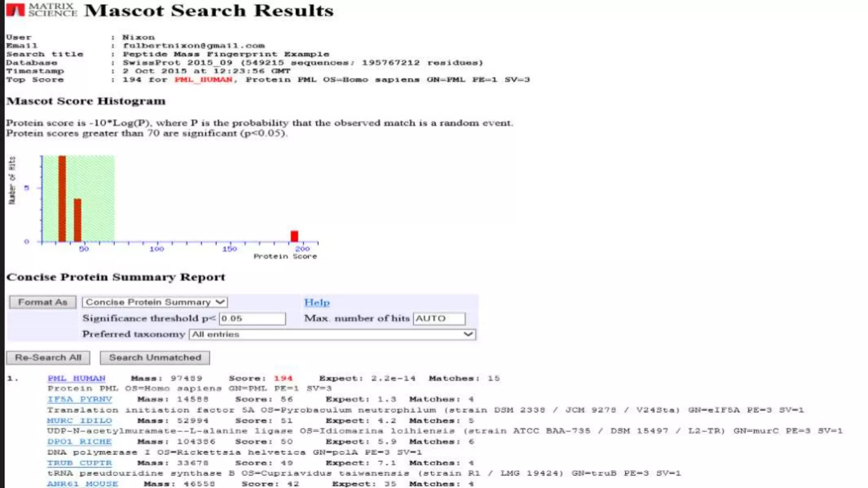Click the red score 194 value
The height and width of the screenshot is (488, 868).
coord(283,378)
